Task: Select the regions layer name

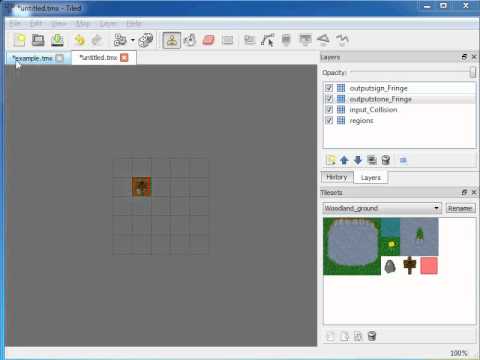Action: click(361, 121)
